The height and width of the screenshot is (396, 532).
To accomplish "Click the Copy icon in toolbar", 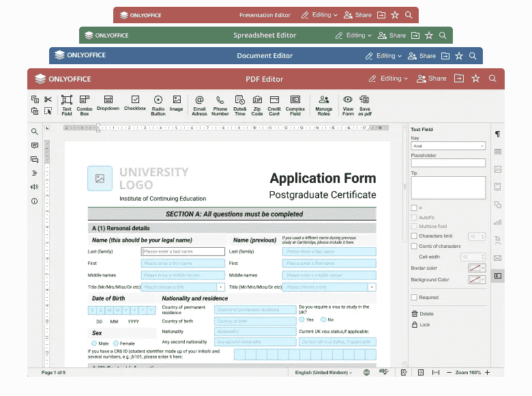I will pyautogui.click(x=35, y=99).
